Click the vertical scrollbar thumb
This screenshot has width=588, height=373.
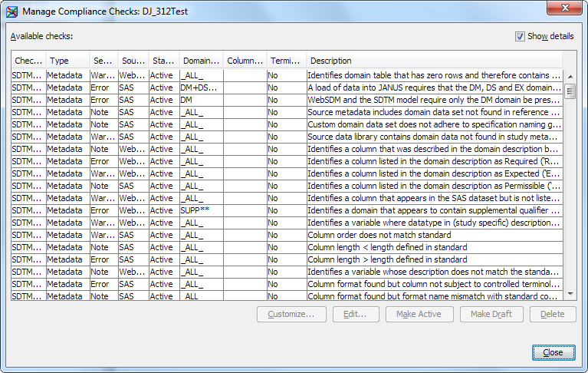570,91
